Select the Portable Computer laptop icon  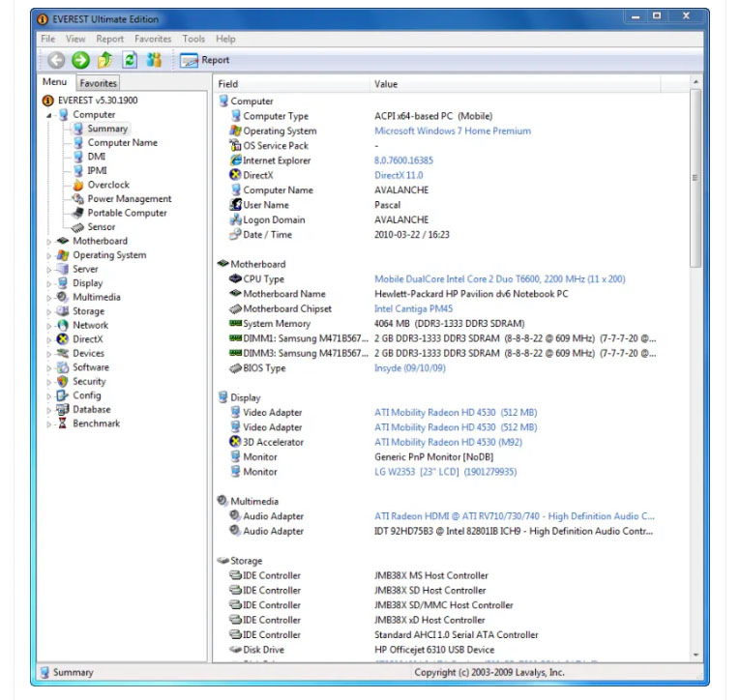(x=78, y=213)
